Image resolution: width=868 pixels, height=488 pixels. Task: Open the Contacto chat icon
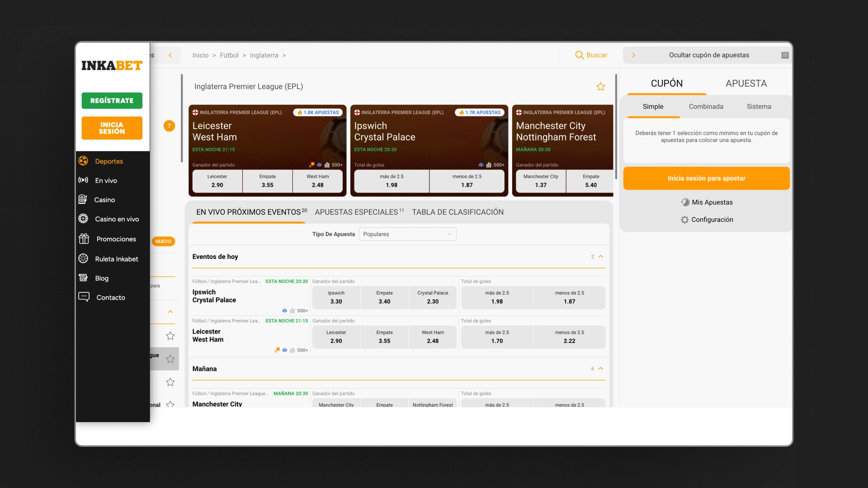(84, 297)
